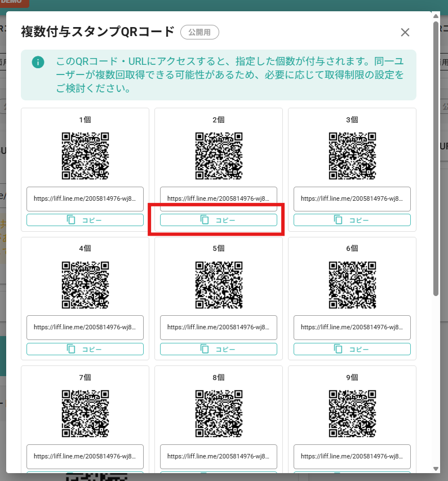Click the 7個 card label
Viewport: 448px width, 481px height.
[x=85, y=377]
